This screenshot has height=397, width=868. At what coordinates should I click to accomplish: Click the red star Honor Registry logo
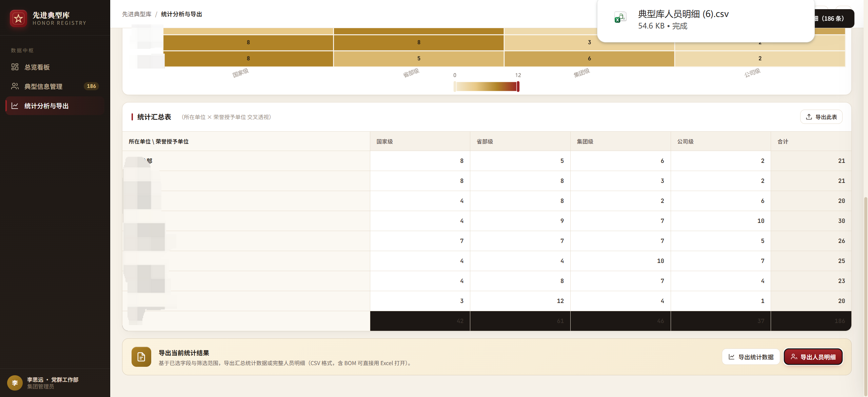(x=18, y=18)
